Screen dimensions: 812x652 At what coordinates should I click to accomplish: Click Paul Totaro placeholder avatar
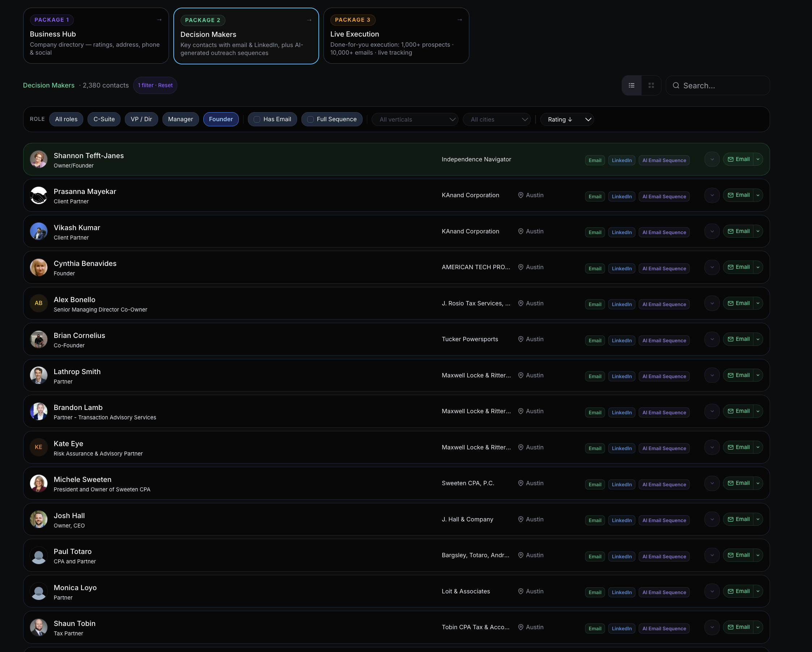(38, 555)
